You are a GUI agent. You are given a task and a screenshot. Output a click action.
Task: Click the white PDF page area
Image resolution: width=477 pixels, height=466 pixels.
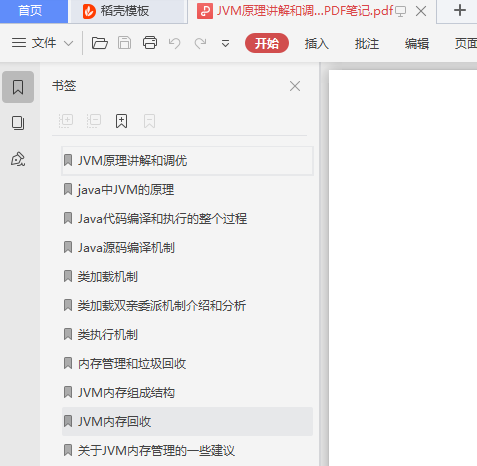click(403, 268)
